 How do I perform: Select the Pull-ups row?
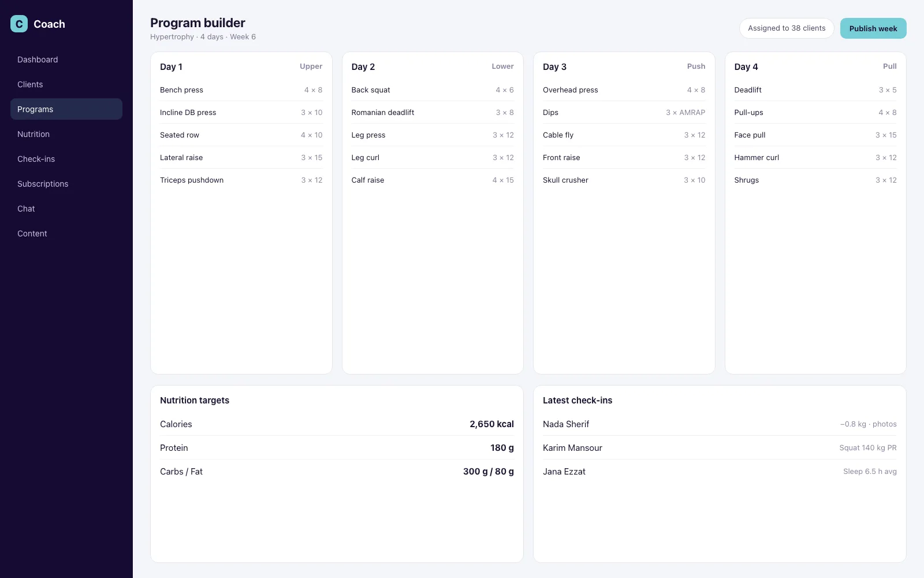click(x=815, y=113)
